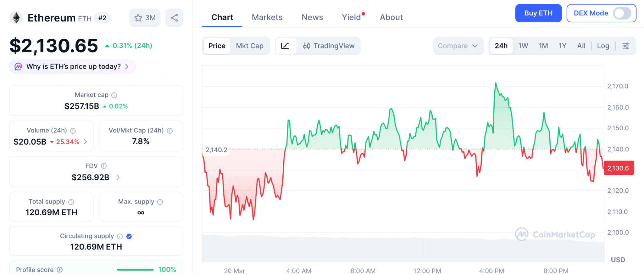Click the Market cap info icon
The height and width of the screenshot is (275, 644).
[x=114, y=95]
